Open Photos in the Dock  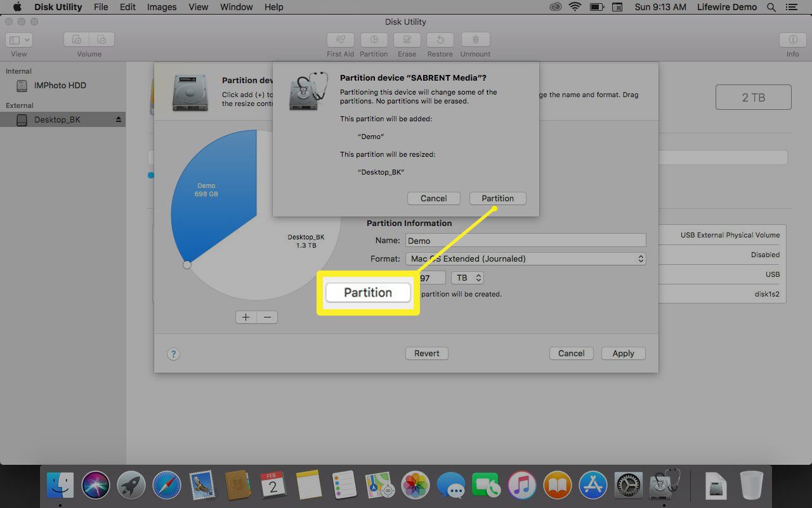click(416, 486)
